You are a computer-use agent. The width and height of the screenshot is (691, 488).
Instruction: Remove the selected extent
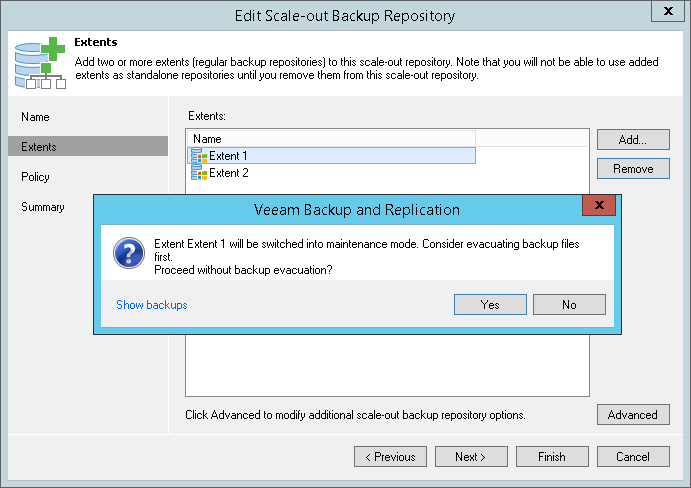(x=633, y=169)
